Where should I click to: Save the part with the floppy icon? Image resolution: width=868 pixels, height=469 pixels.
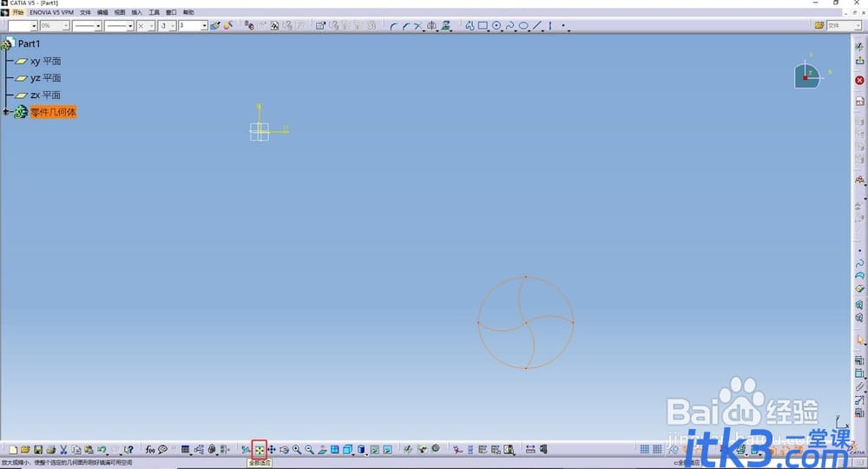(38, 450)
